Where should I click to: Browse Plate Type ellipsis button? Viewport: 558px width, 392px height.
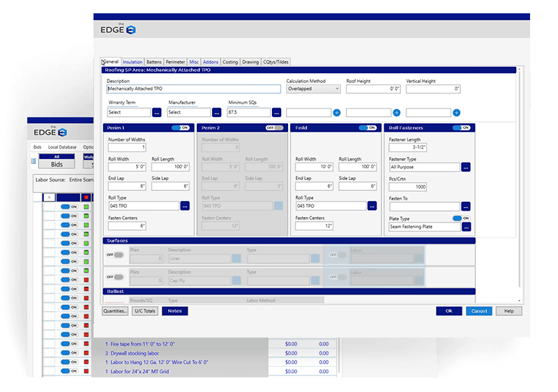(466, 227)
